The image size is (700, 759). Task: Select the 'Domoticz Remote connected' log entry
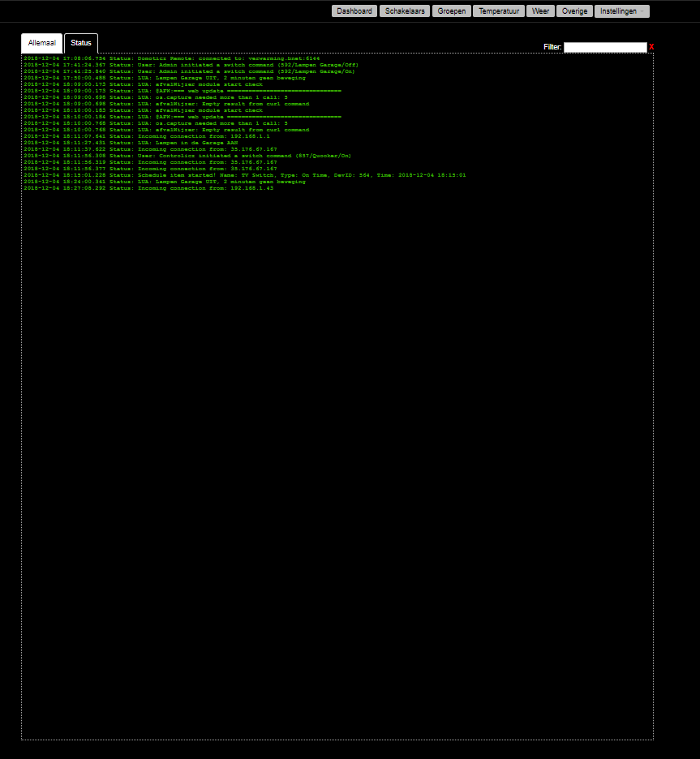(x=170, y=58)
